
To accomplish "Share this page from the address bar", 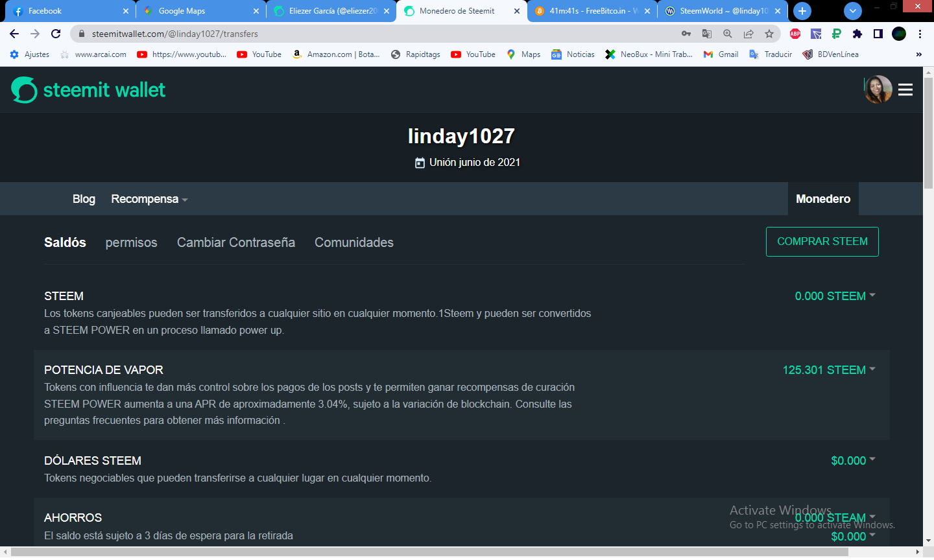I will coord(748,34).
